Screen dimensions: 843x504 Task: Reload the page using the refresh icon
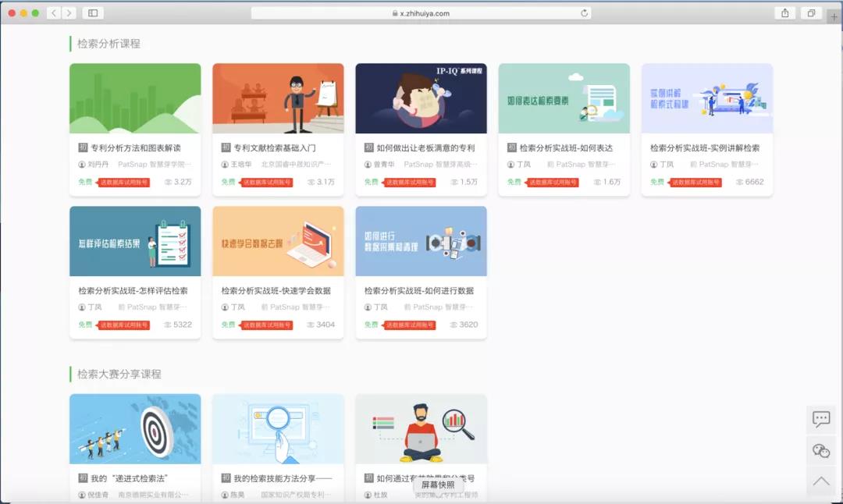click(x=584, y=13)
